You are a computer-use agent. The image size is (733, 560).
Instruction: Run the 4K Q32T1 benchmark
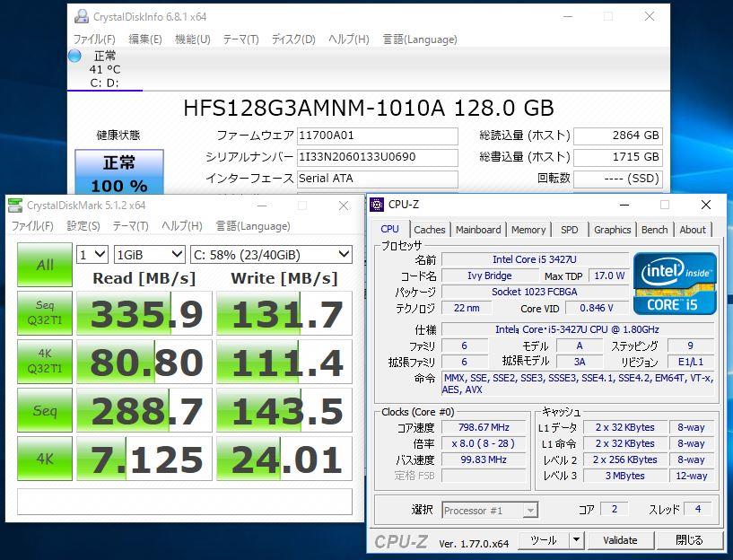click(45, 362)
